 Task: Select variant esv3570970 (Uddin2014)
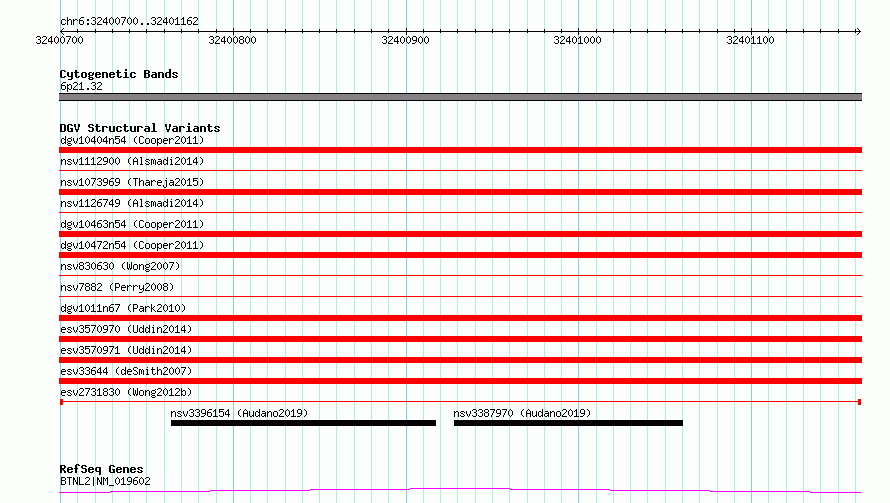pos(126,329)
